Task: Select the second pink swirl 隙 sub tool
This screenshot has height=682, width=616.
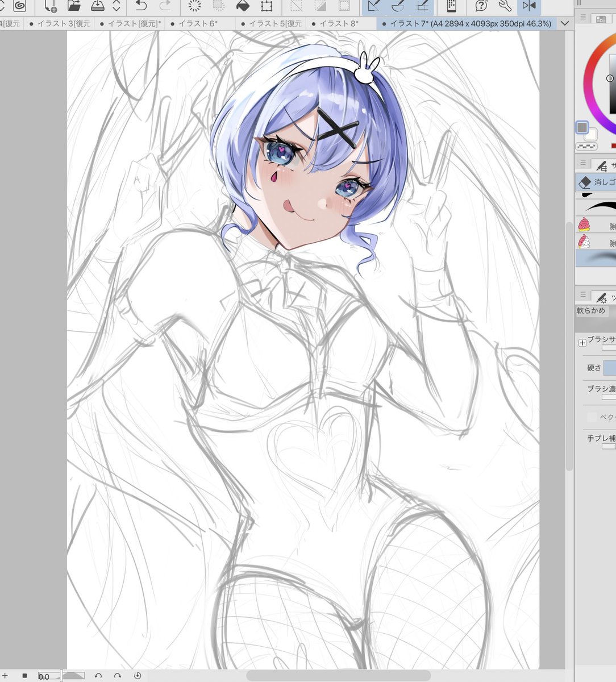Action: [596, 243]
